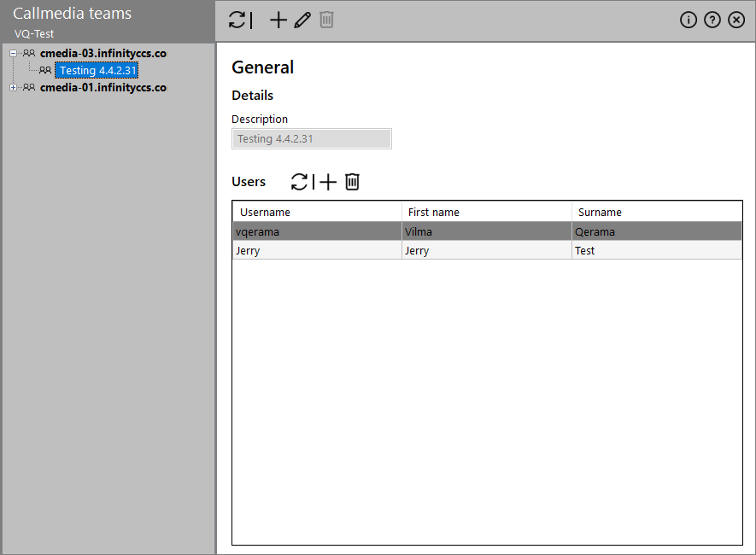Image resolution: width=756 pixels, height=555 pixels.
Task: Click the greyed-out delete team trash icon
Action: click(326, 20)
